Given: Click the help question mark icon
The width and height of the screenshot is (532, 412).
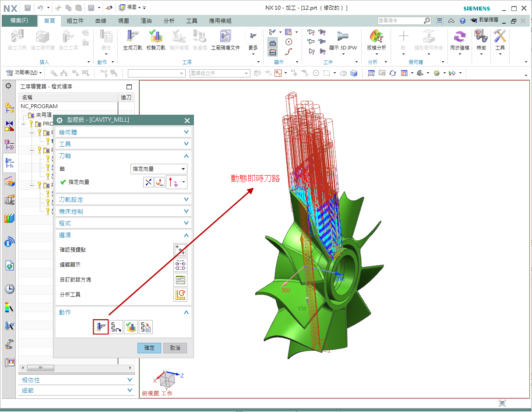Looking at the screenshot, I should coord(462,21).
